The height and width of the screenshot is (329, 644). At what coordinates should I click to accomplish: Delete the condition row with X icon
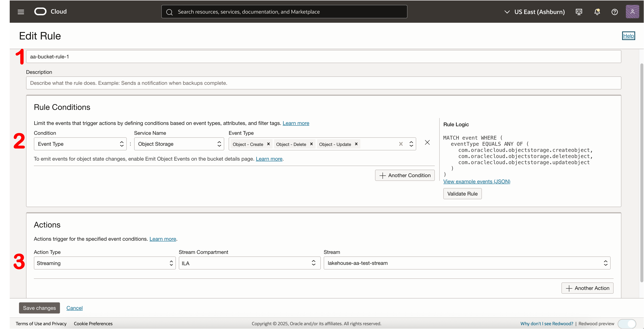pyautogui.click(x=427, y=142)
